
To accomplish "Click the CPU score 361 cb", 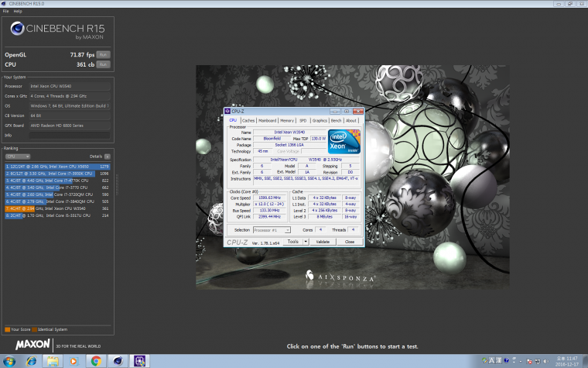I will [x=86, y=64].
